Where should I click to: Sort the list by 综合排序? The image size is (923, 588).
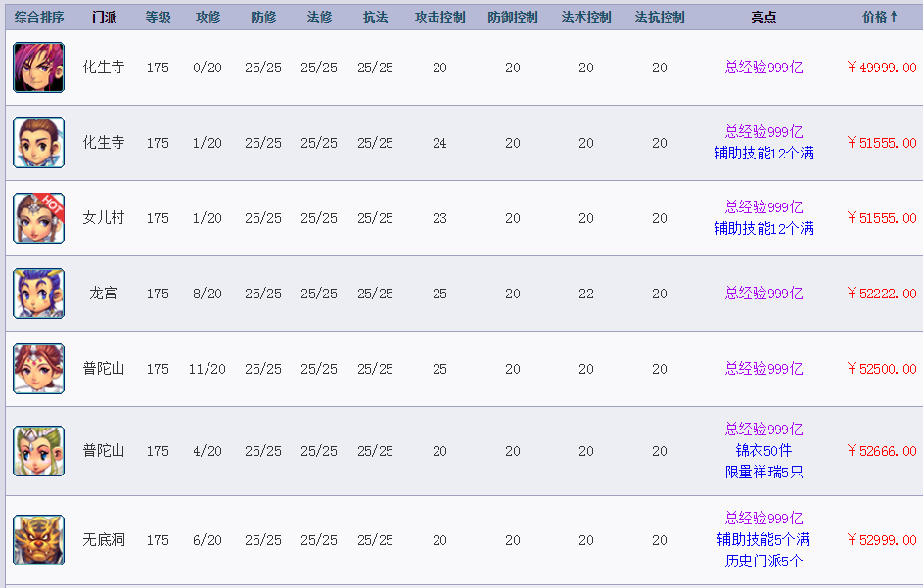(x=39, y=17)
